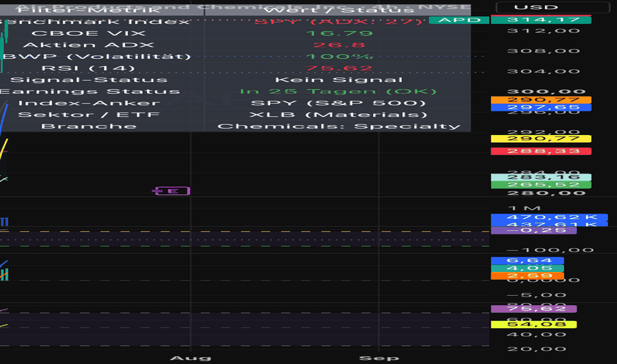Click the green 265,52 price tag
Viewport: 617px width, 364px height.
click(541, 185)
